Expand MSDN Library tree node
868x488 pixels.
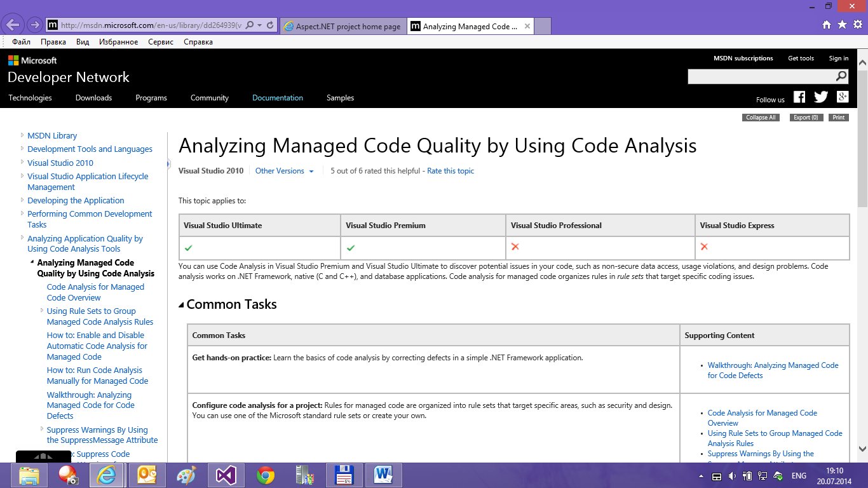tap(22, 135)
